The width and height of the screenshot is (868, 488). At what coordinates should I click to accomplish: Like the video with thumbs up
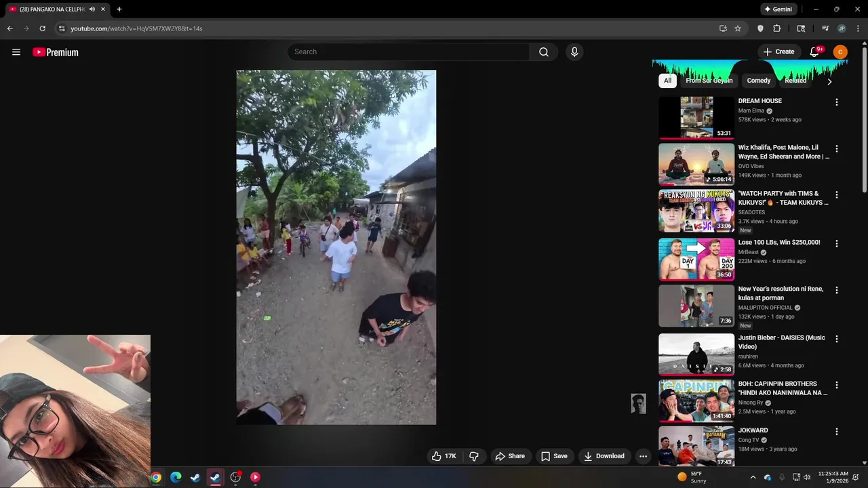pyautogui.click(x=444, y=456)
